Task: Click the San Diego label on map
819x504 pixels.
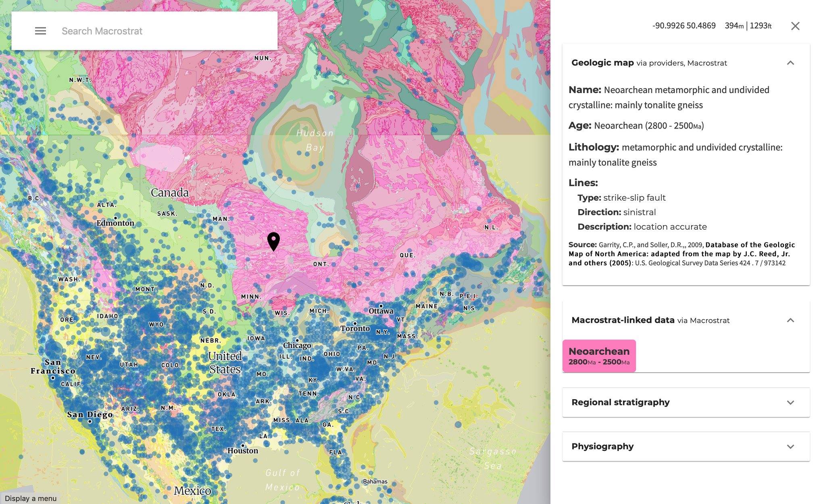Action: click(90, 415)
